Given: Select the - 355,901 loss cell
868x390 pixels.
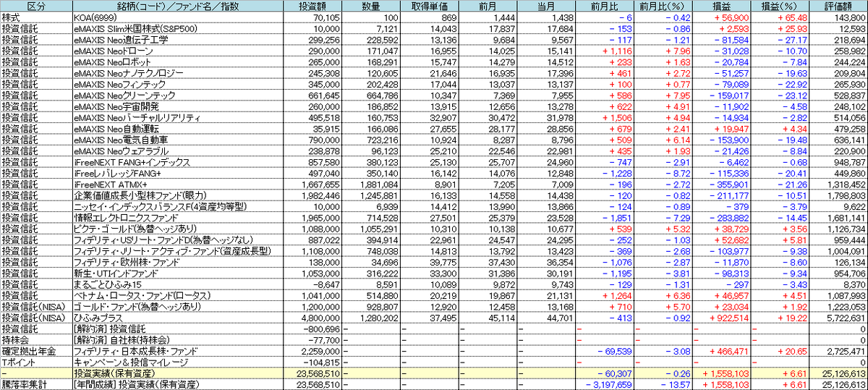Looking at the screenshot, I should (x=722, y=186).
